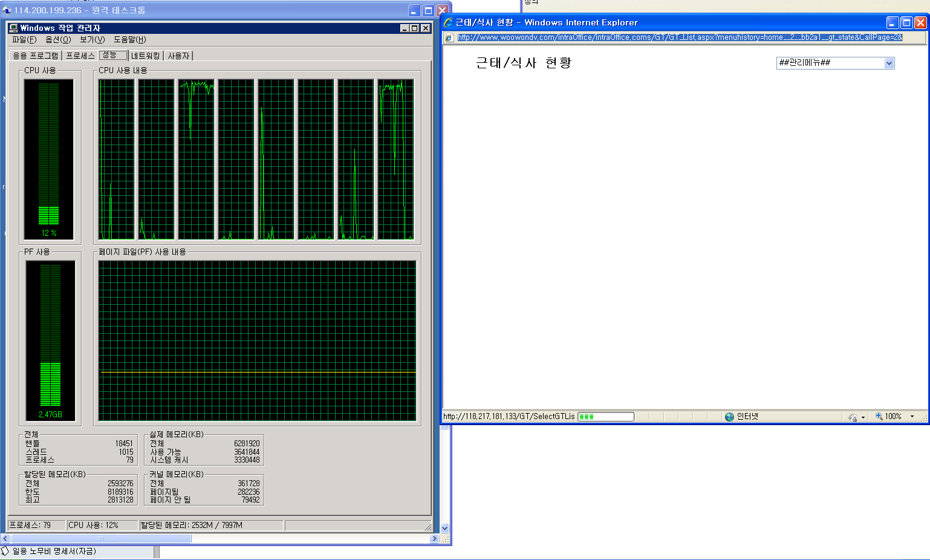Open the 파일(F) menu

coord(24,40)
